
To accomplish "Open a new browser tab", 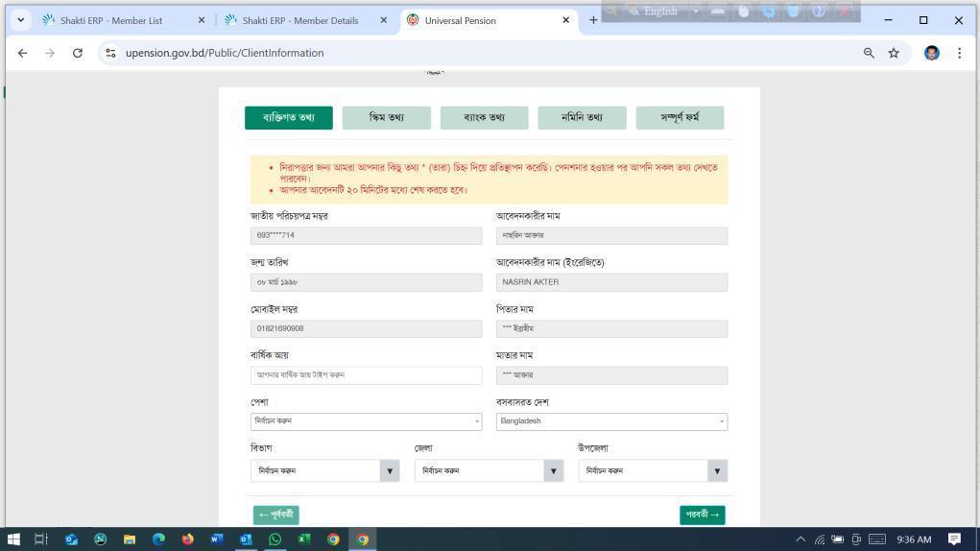I will [593, 20].
